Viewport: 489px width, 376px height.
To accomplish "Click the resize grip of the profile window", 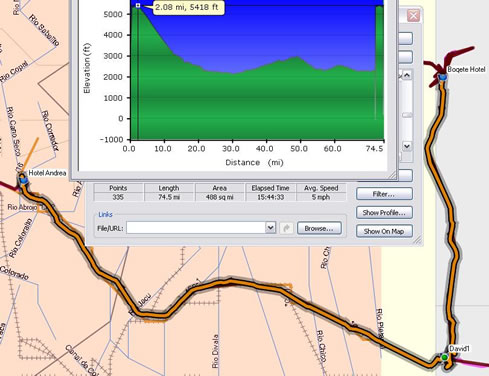I will [393, 175].
